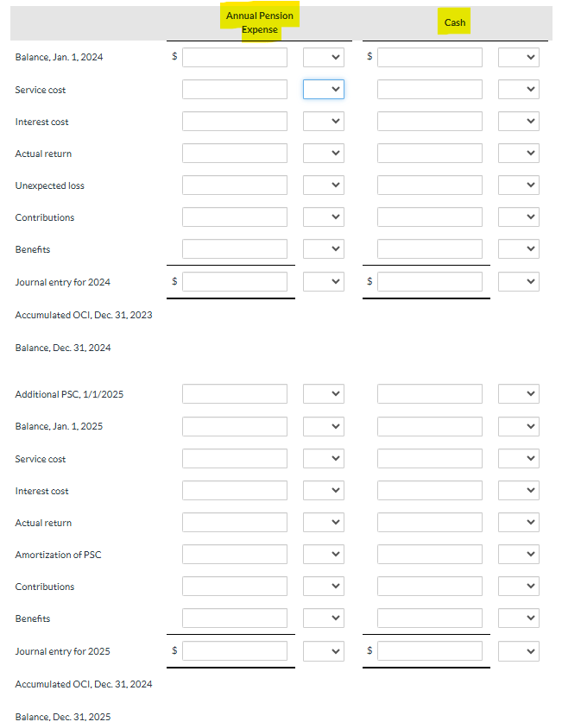Open Cash dropdown for 2025 Benefits row
The width and height of the screenshot is (562, 728).
[519, 618]
